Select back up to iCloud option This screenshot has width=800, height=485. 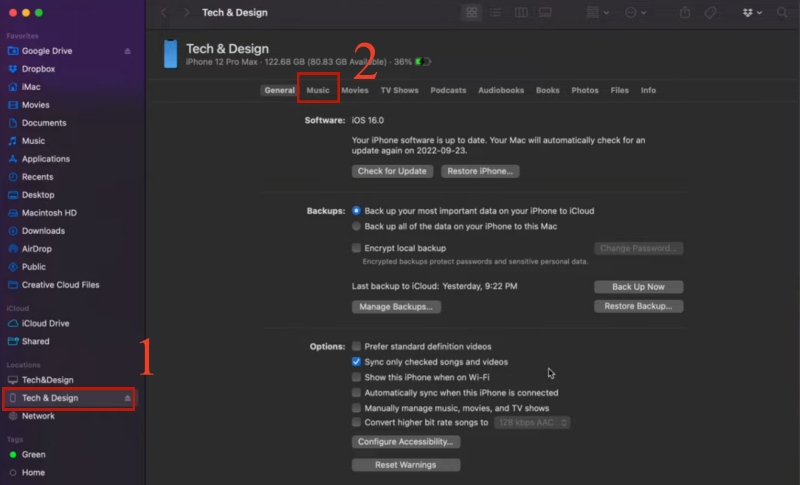pyautogui.click(x=356, y=211)
